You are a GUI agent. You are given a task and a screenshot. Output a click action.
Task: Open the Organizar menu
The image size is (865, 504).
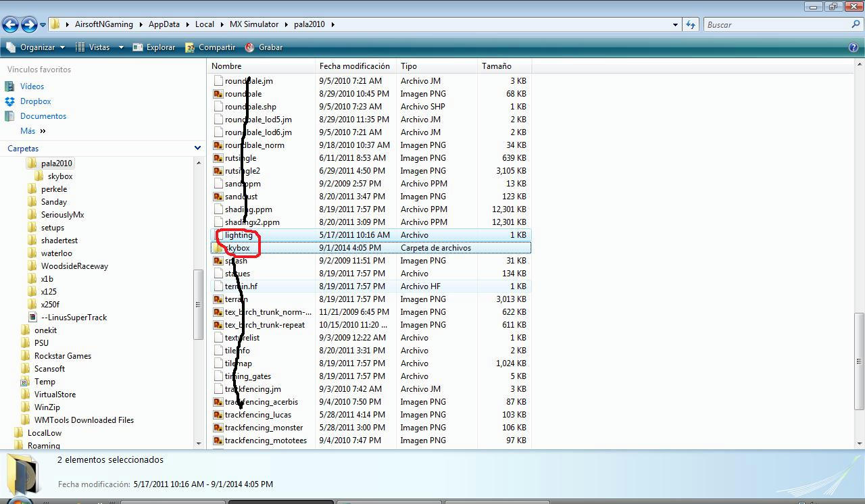pos(36,47)
